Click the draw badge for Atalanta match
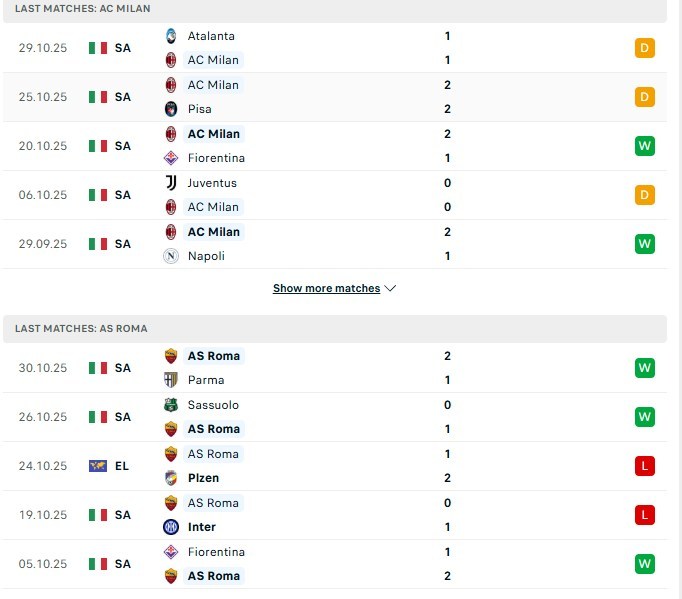Screen dimensions: 682x599 click(645, 48)
